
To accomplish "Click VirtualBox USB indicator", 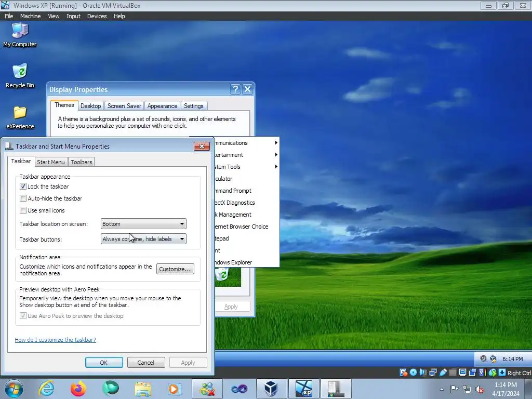I will [x=443, y=373].
